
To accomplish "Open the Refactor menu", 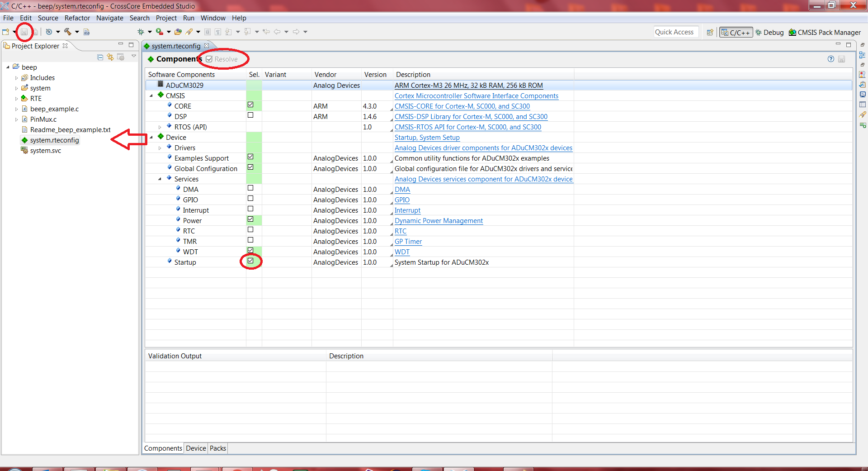I will 77,18.
